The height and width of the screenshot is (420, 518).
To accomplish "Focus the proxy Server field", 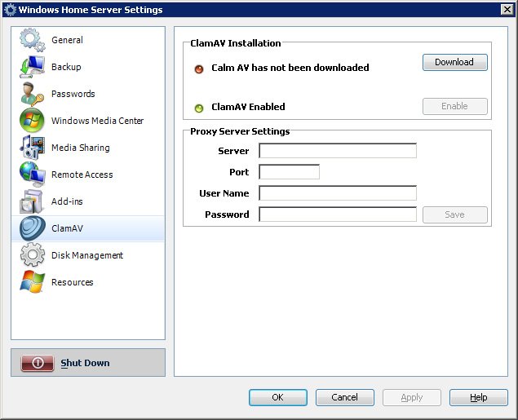I will pyautogui.click(x=337, y=151).
